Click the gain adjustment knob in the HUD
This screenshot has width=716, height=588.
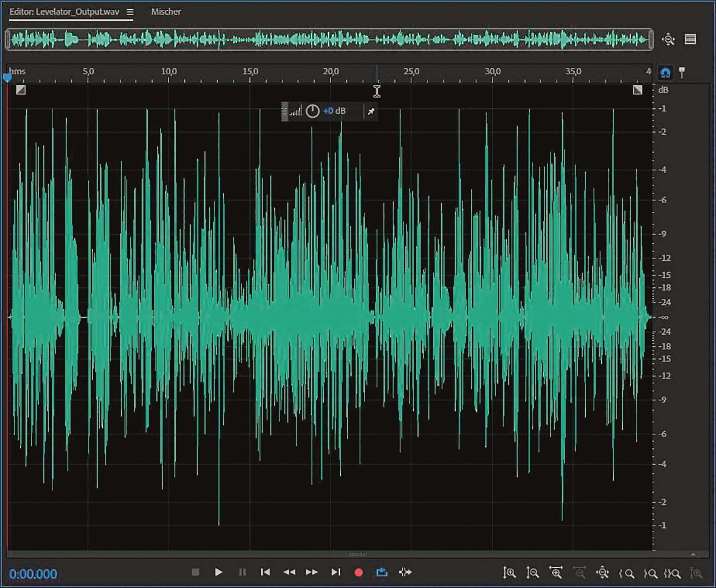point(312,111)
